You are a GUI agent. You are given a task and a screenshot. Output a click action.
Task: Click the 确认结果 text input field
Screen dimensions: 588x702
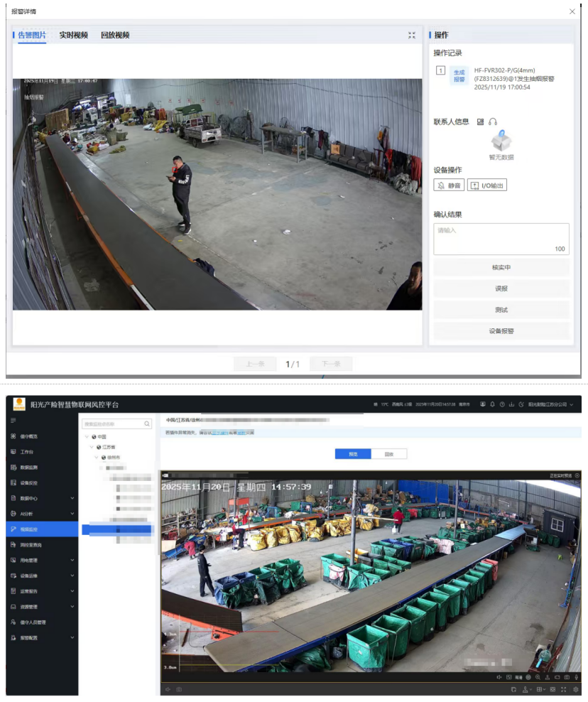click(x=501, y=239)
